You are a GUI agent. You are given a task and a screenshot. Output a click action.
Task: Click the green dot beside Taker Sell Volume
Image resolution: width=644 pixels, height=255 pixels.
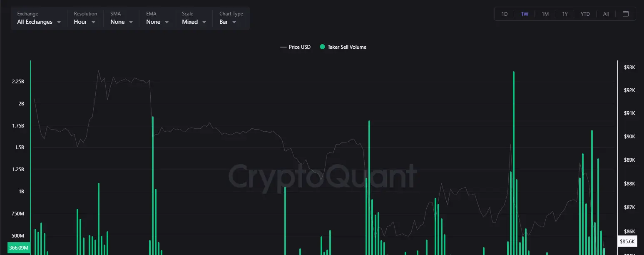322,47
